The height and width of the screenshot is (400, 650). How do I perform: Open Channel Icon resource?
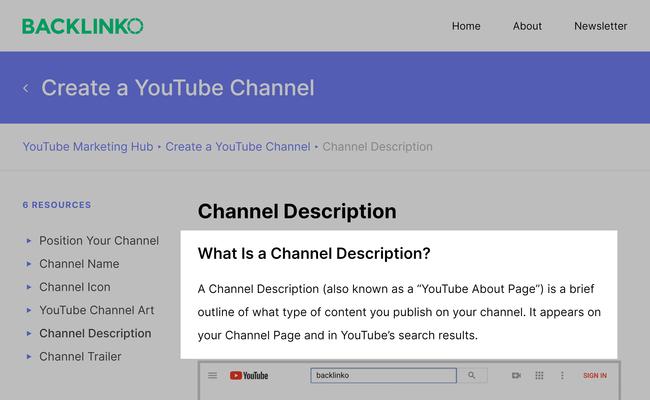[75, 287]
